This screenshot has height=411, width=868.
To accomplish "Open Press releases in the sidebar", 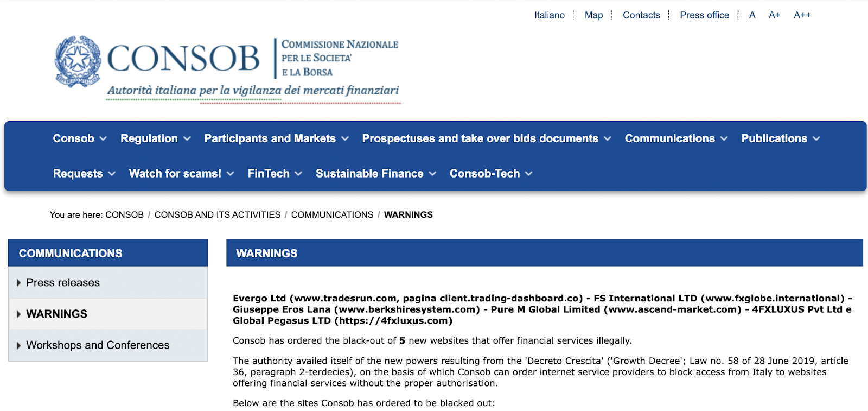I will click(x=63, y=283).
